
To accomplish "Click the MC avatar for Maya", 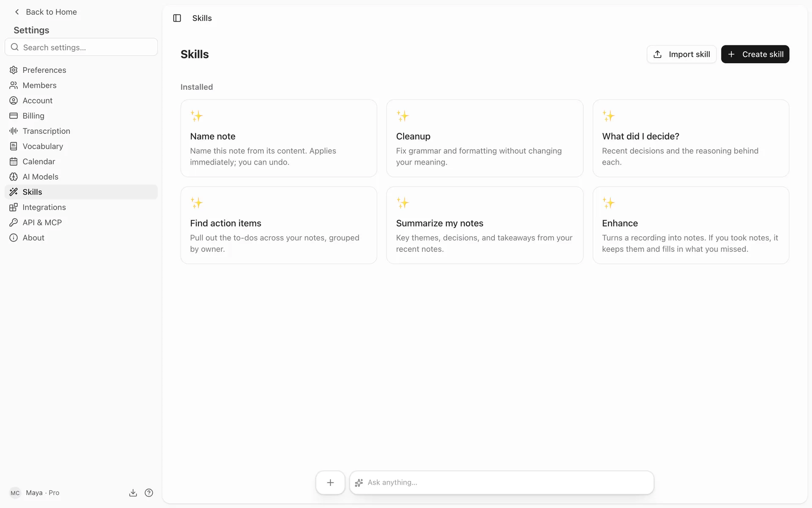I will (x=15, y=493).
